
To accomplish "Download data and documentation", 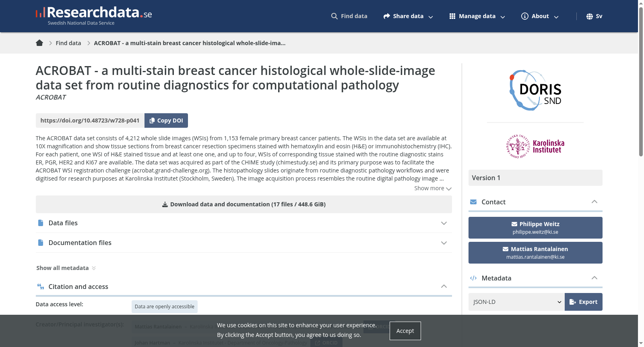I will tap(244, 204).
